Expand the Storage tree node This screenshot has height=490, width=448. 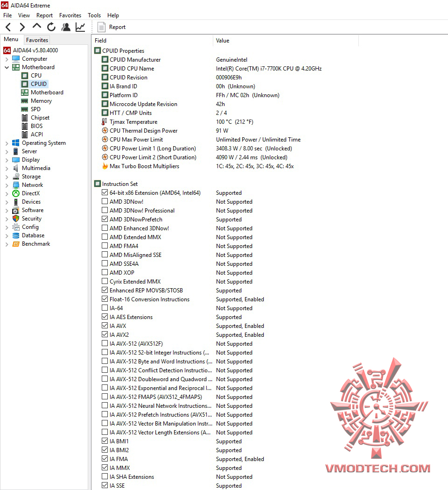tap(7, 177)
